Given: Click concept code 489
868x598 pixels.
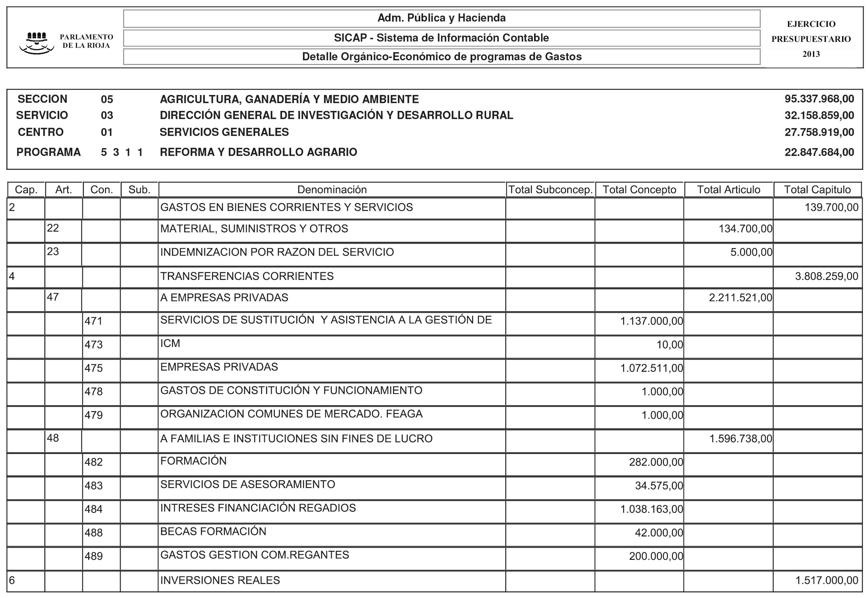Looking at the screenshot, I should pyautogui.click(x=94, y=556).
